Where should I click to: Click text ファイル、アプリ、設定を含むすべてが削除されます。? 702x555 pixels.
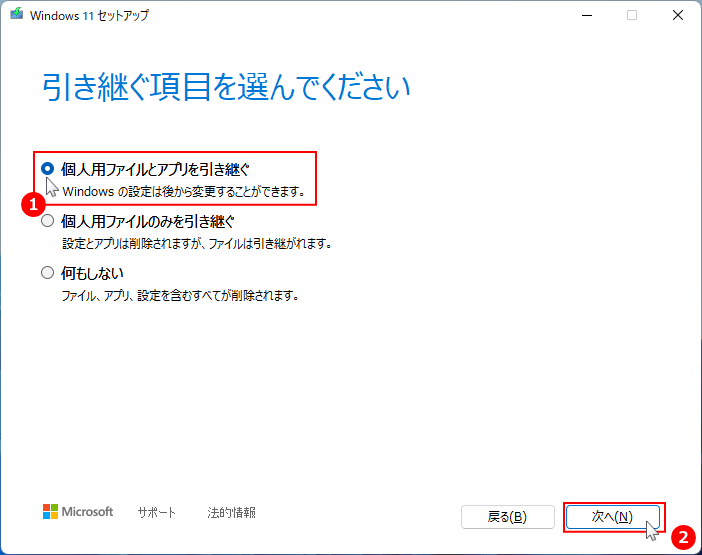[x=180, y=295]
